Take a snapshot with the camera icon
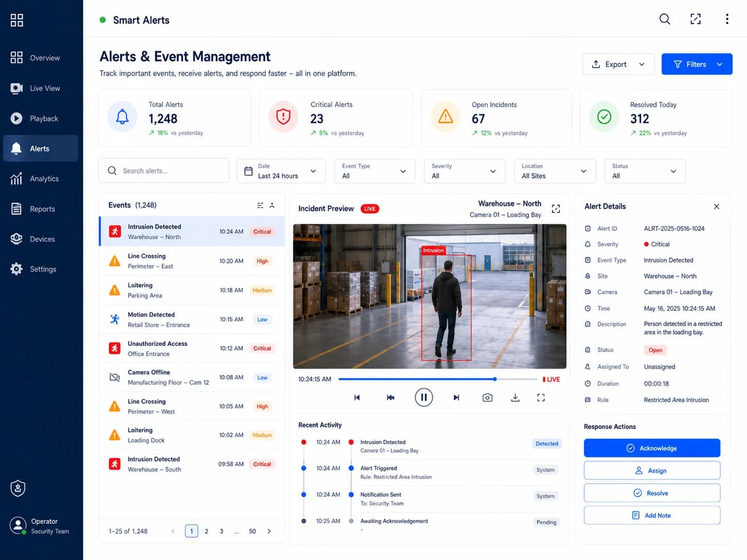The height and width of the screenshot is (560, 747). [x=488, y=398]
